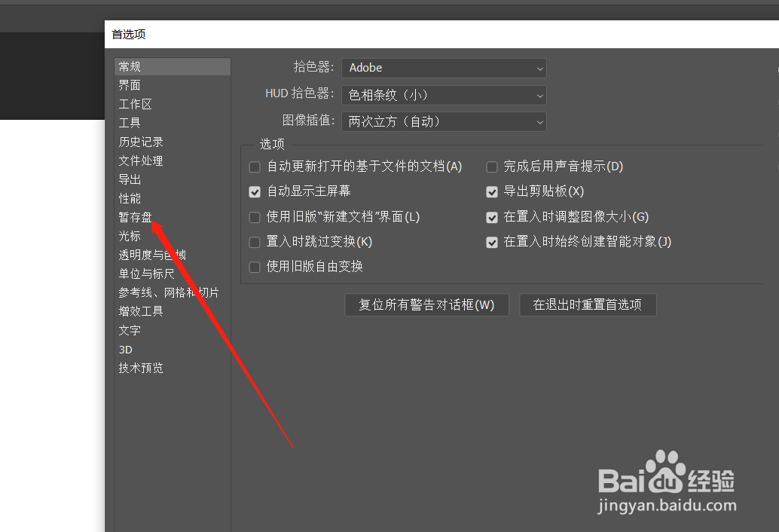779x532 pixels.
Task: Expand the 图像插值 dropdown
Action: tap(444, 122)
